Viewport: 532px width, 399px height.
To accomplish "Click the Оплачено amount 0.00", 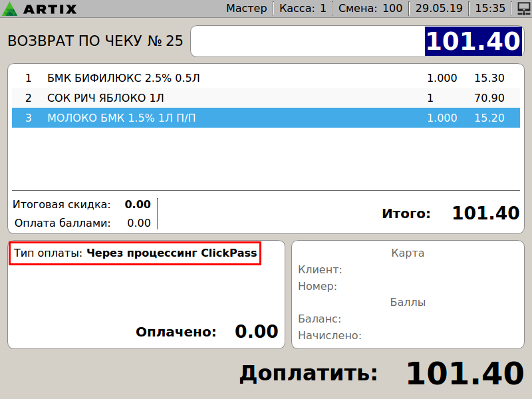I will click(x=256, y=331).
